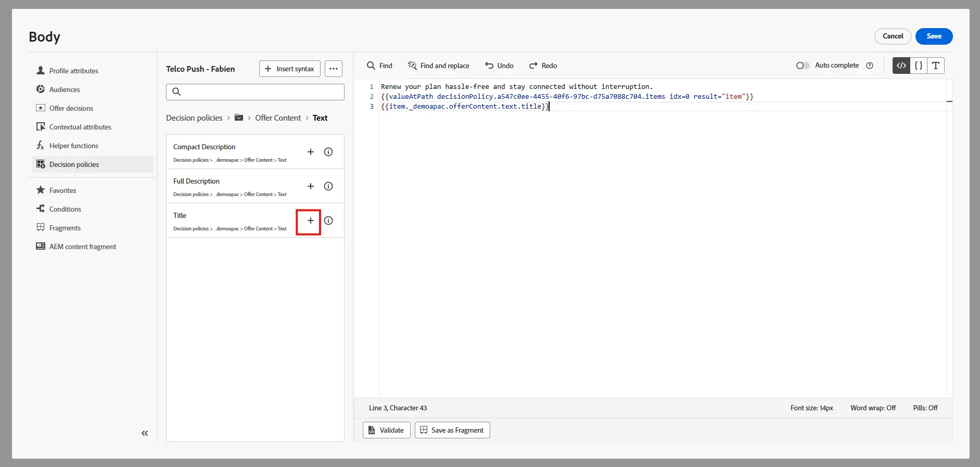Viewport: 980px width, 467px height.
Task: Place cursor on editor line 1 text
Action: 517,87
